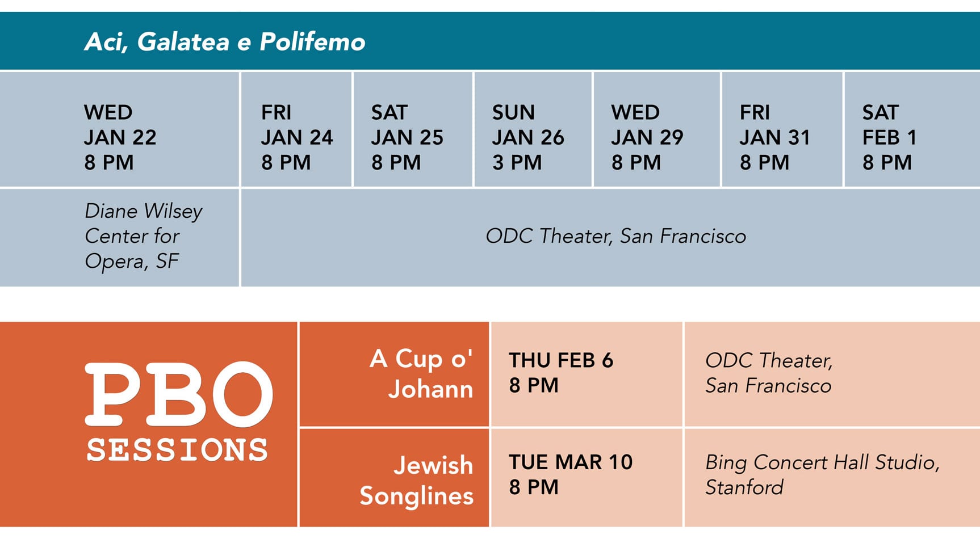Click the Bing Concert Hall Studio, Stanford venue
The image size is (980, 539).
click(x=822, y=474)
